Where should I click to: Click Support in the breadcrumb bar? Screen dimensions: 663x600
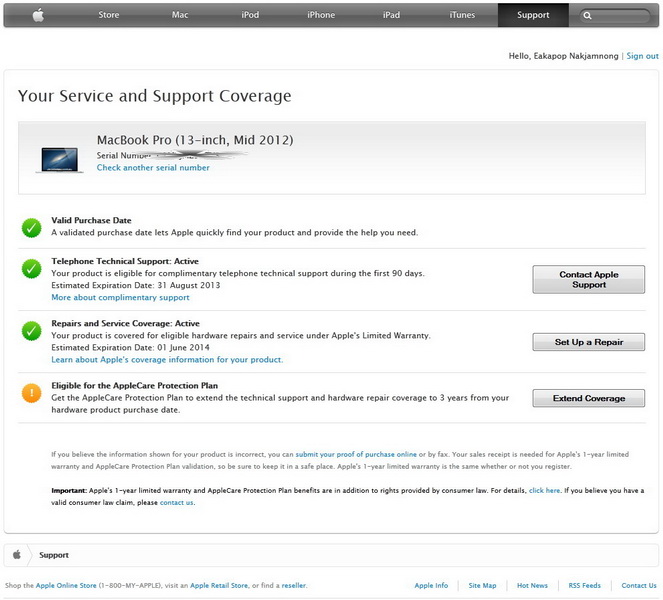pos(54,555)
